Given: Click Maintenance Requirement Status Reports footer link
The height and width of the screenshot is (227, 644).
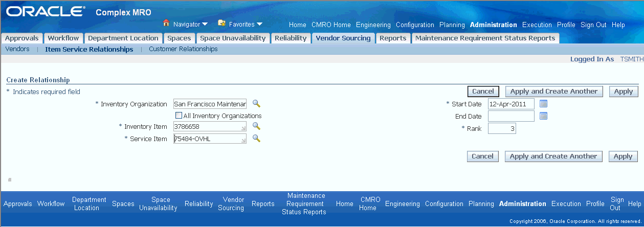Looking at the screenshot, I should tap(304, 203).
